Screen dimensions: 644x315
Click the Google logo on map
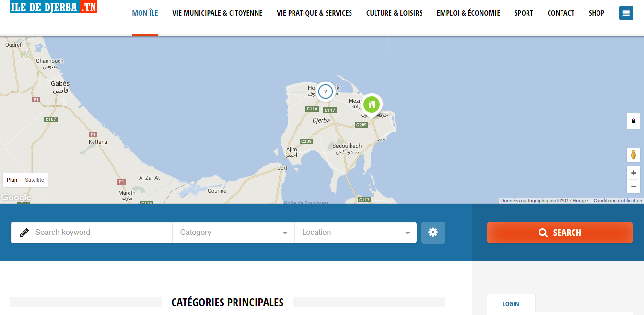tap(16, 198)
